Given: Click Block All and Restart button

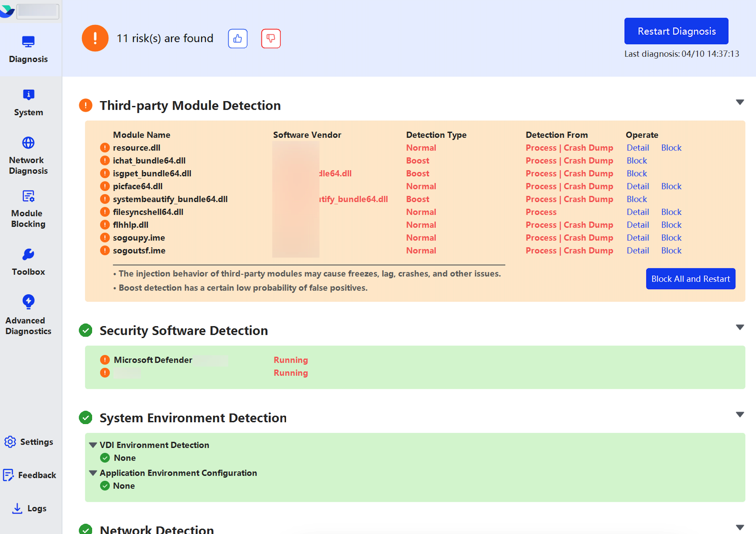Looking at the screenshot, I should (690, 279).
